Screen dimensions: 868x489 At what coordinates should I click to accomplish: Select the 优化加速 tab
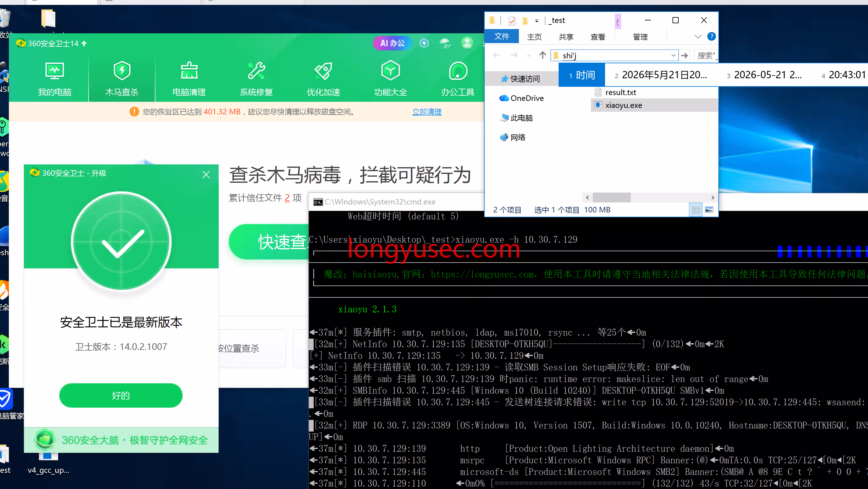pyautogui.click(x=323, y=79)
